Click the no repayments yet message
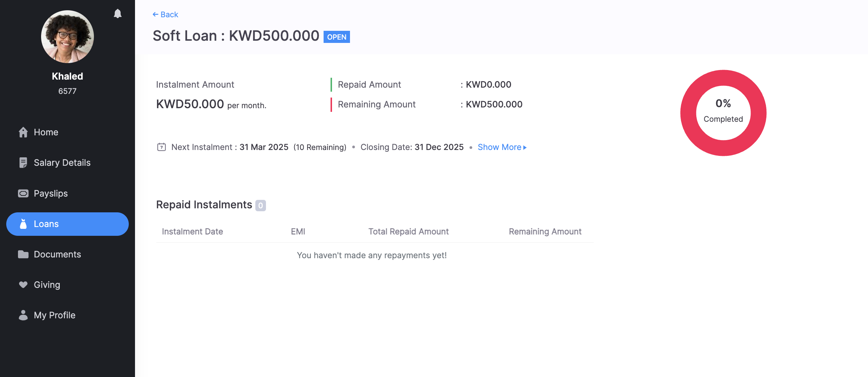Viewport: 868px width, 377px height. pos(372,255)
